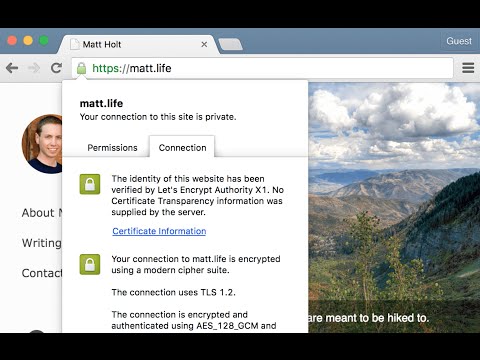The image size is (480, 360).
Task: Open a new browser tab
Action: 230,44
